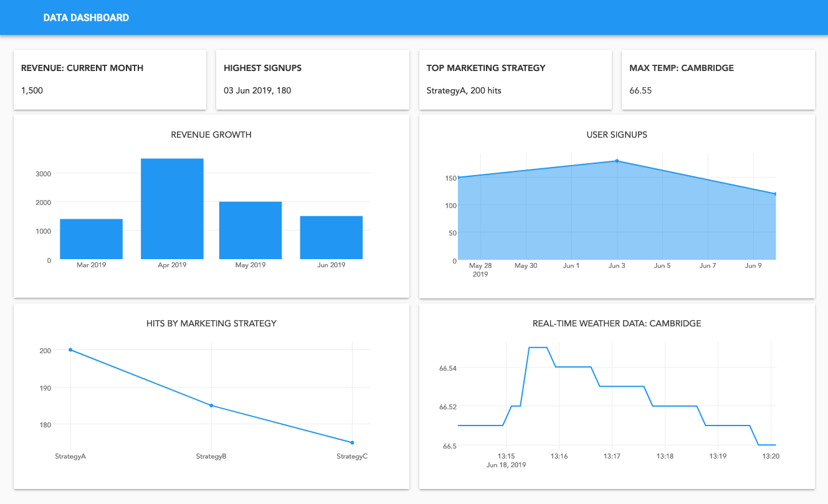Click the USER SIGNUPS chart title
828x504 pixels.
[617, 135]
